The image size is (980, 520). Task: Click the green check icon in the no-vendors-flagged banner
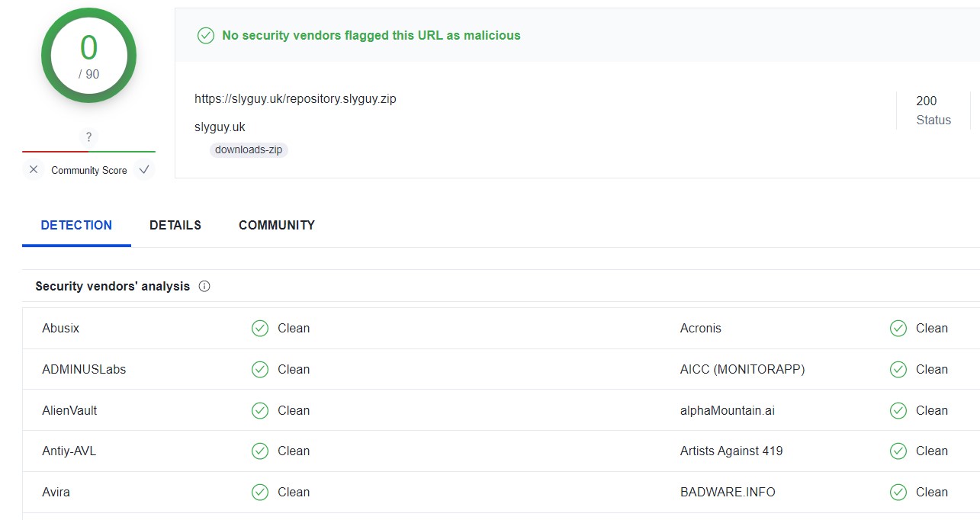tap(206, 36)
